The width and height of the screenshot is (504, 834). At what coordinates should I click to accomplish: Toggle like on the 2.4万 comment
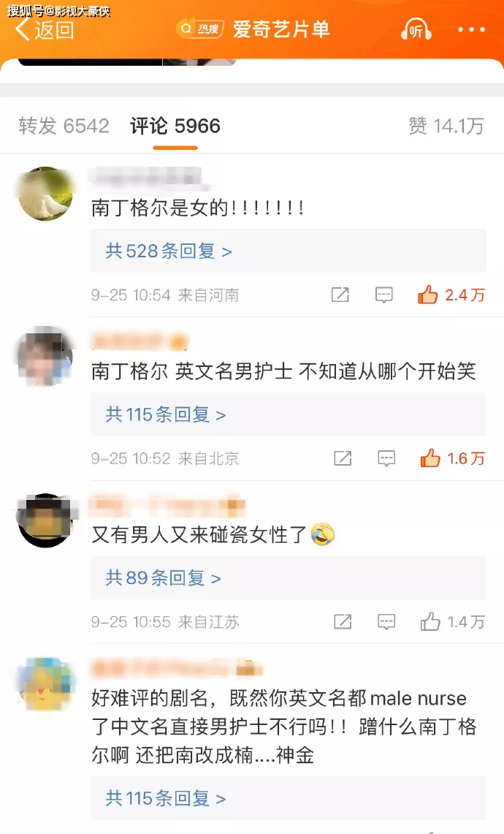pyautogui.click(x=451, y=295)
